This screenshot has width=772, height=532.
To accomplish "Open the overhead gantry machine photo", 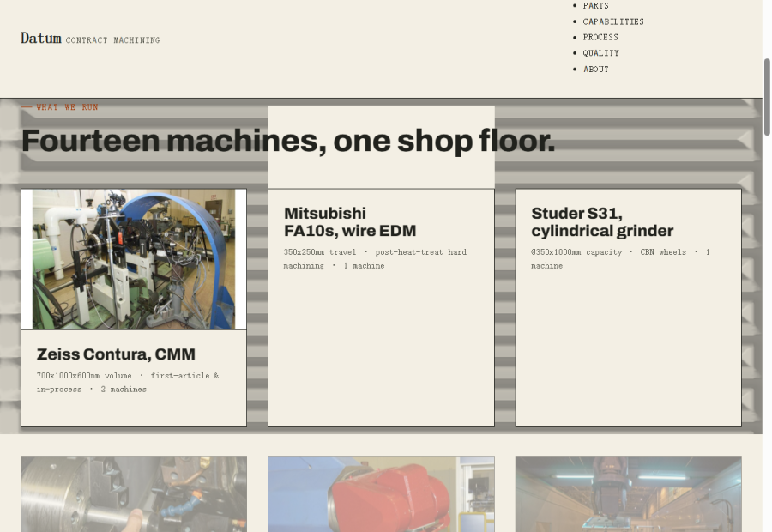I will tap(628, 494).
